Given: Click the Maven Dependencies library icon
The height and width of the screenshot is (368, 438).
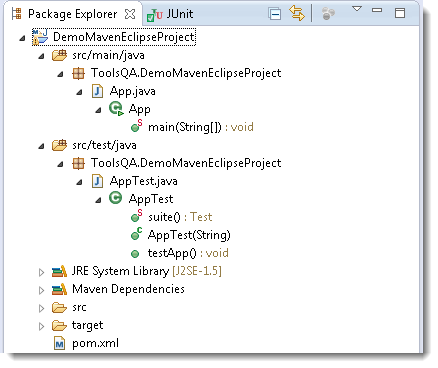Looking at the screenshot, I should click(59, 289).
